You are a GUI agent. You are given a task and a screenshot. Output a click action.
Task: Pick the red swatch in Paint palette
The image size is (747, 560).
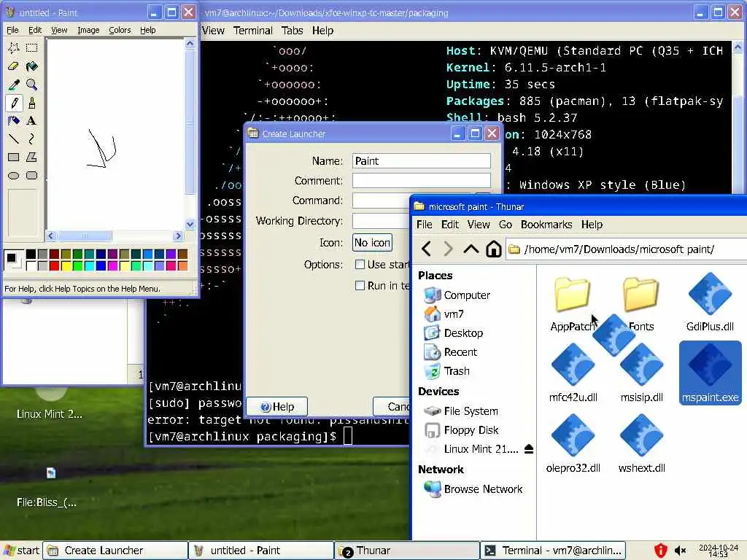[x=54, y=265]
